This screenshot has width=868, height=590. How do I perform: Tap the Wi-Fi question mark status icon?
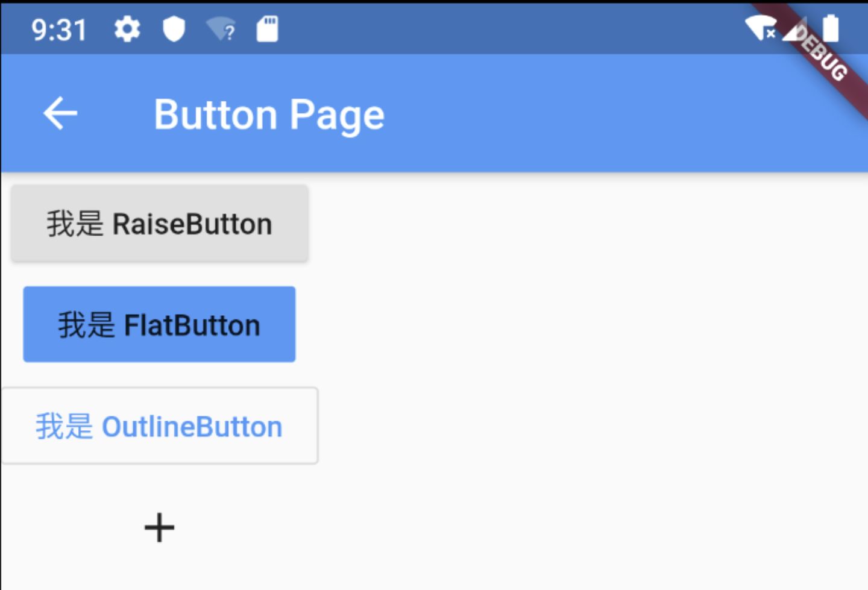pyautogui.click(x=221, y=29)
